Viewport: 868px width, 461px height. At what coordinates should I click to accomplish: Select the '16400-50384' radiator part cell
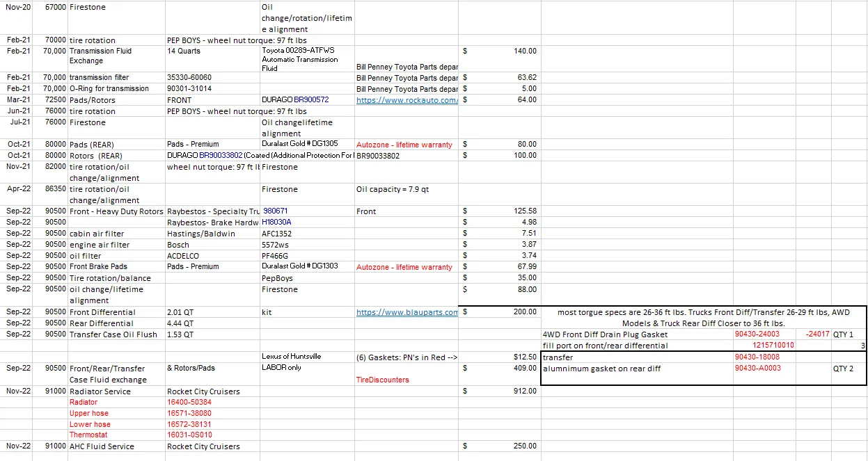pos(212,402)
